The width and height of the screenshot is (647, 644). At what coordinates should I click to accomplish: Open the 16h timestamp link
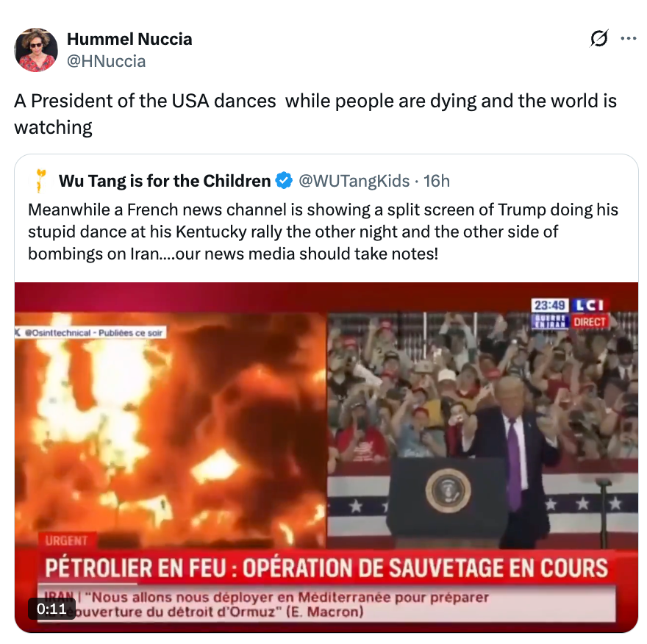(x=437, y=181)
